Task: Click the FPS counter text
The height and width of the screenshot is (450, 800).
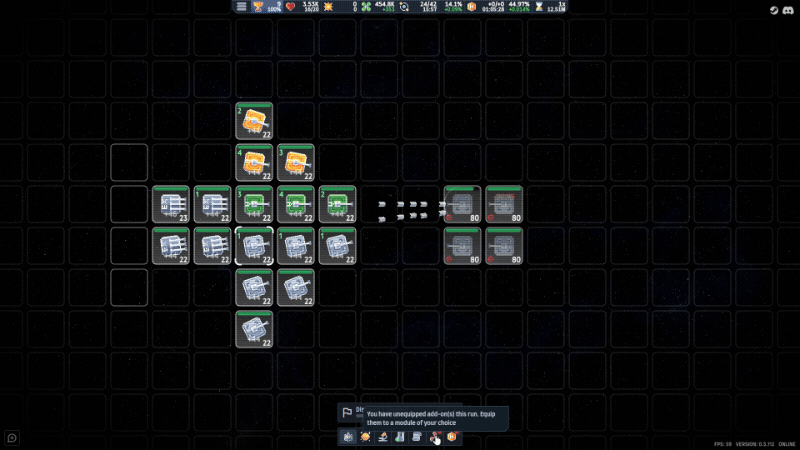Action: click(722, 444)
